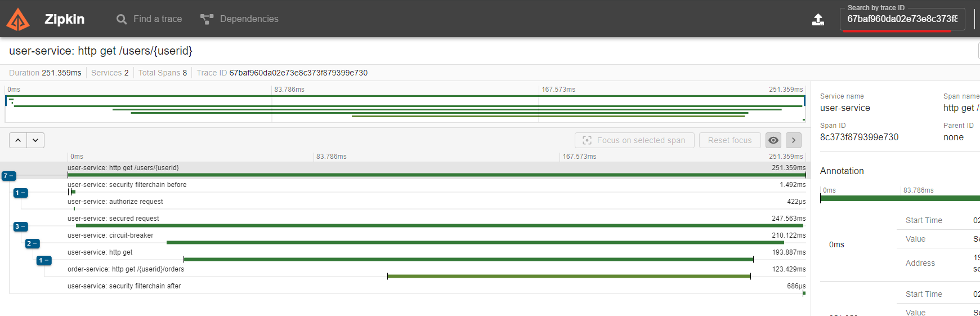Viewport: 980px width, 316px height.
Task: Click the 1.492ms duration value
Action: tap(793, 185)
